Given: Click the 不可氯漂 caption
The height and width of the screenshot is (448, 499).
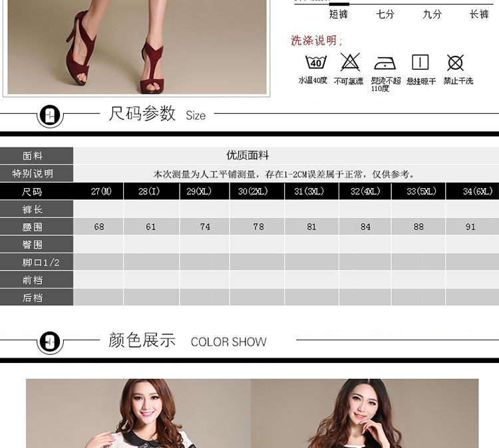Looking at the screenshot, I should [x=349, y=81].
